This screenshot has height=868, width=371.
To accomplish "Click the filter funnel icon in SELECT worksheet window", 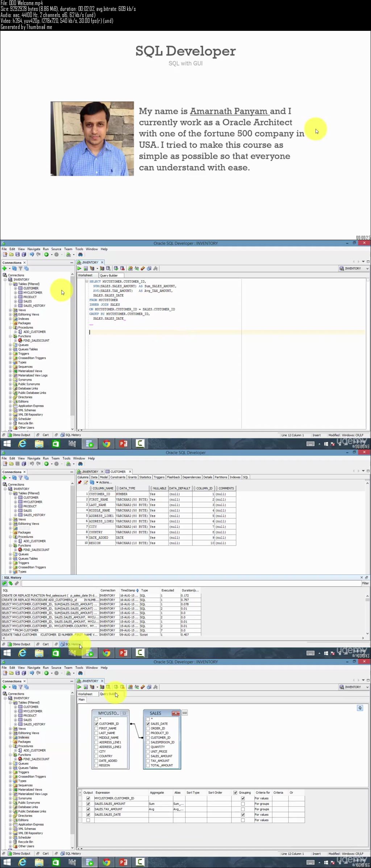I will pyautogui.click(x=20, y=268).
